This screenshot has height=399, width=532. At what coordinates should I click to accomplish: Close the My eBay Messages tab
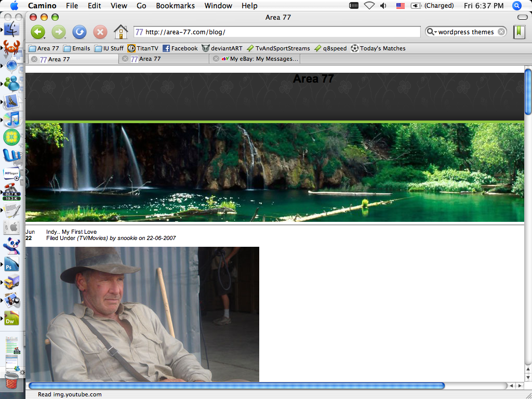click(216, 59)
